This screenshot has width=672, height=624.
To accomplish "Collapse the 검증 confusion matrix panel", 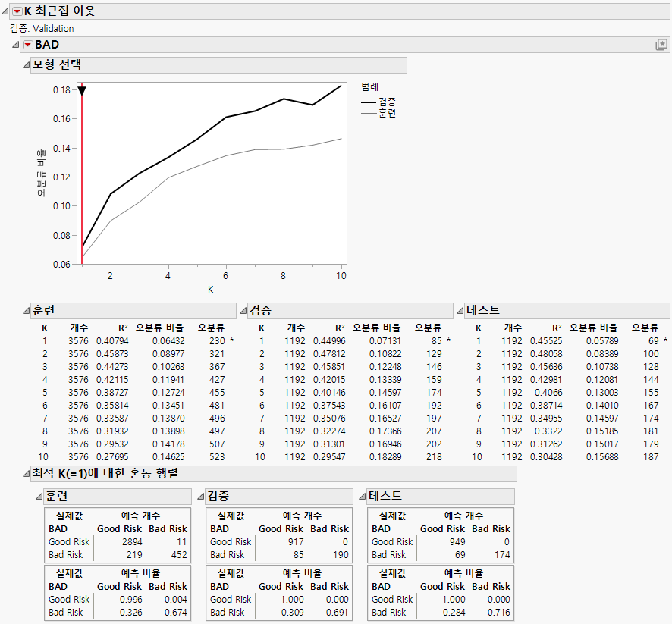I will click(201, 497).
